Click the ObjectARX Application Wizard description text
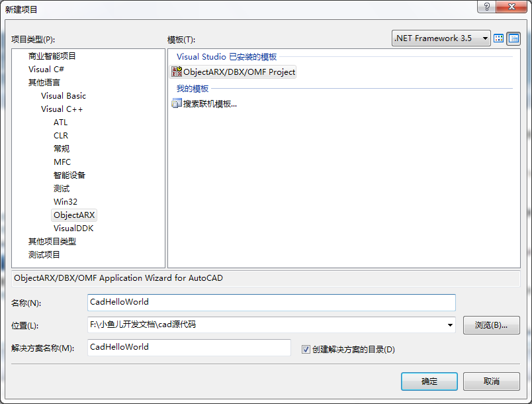This screenshot has height=404, width=532. pos(118,278)
